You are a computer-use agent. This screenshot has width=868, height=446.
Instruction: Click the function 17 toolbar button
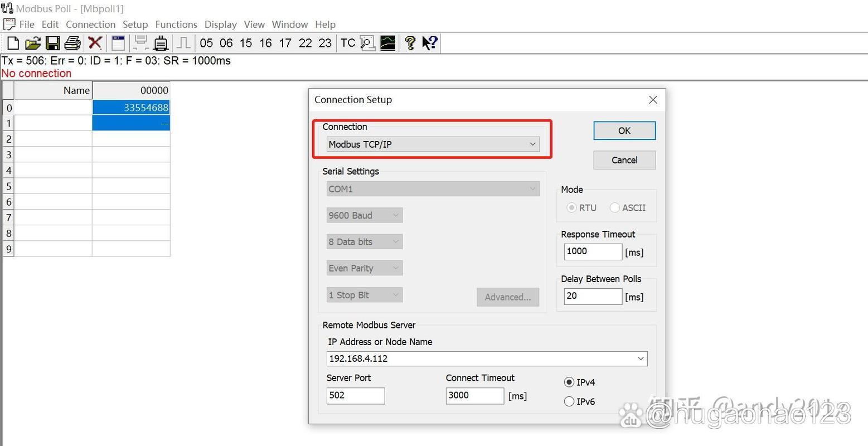[285, 43]
